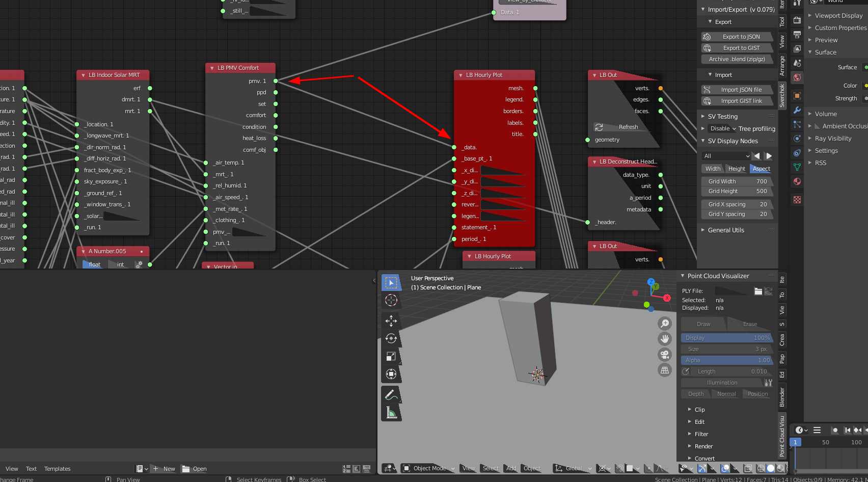Open the Texture Properties checker tab
The height and width of the screenshot is (482, 868).
tap(797, 201)
